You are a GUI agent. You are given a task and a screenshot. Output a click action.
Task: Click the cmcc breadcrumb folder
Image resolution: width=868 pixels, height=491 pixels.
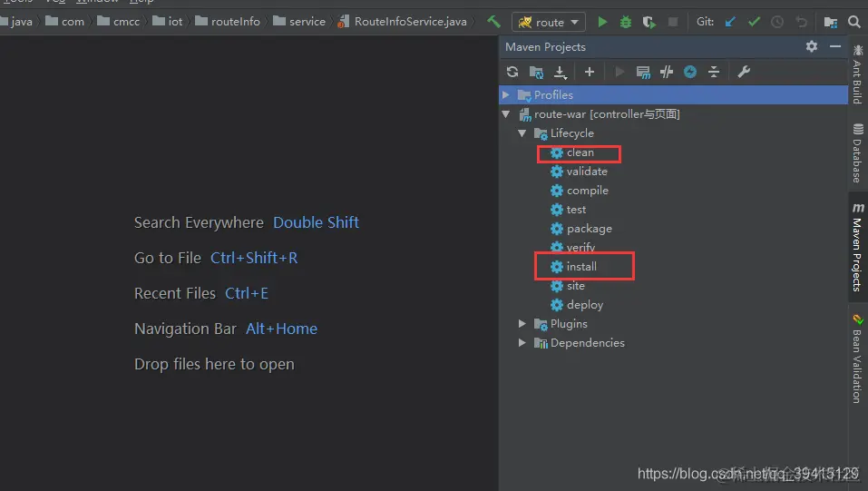tap(118, 22)
